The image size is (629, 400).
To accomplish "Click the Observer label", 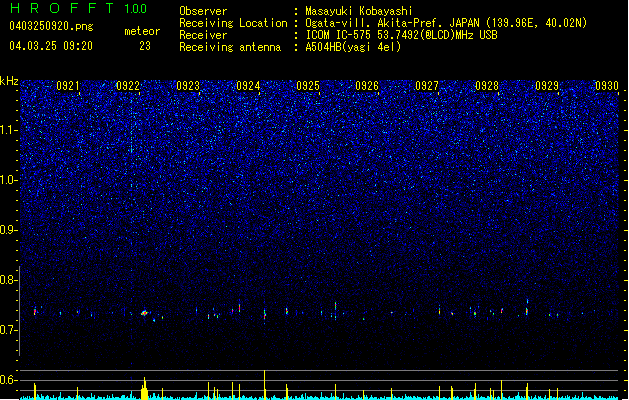I will tap(203, 11).
